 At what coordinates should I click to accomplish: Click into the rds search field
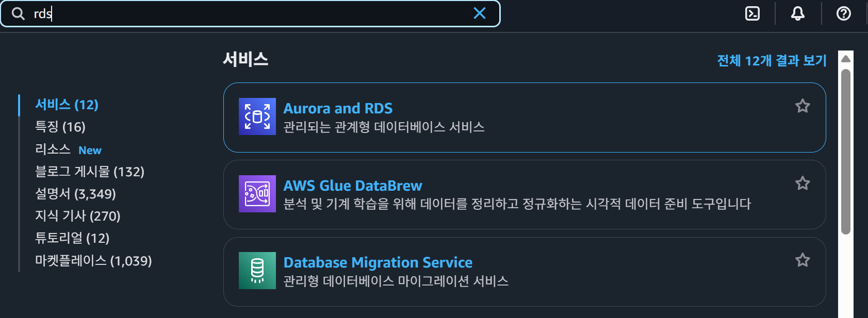[x=250, y=13]
